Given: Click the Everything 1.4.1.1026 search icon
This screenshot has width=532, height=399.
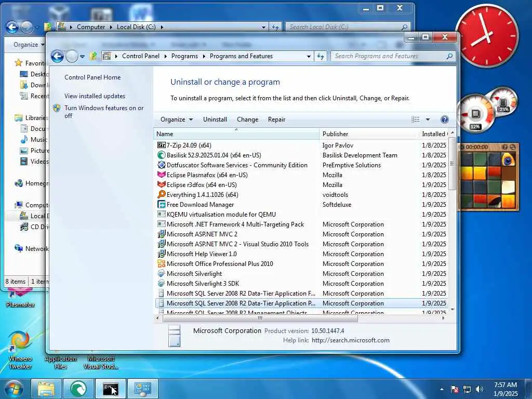Looking at the screenshot, I should [x=162, y=194].
